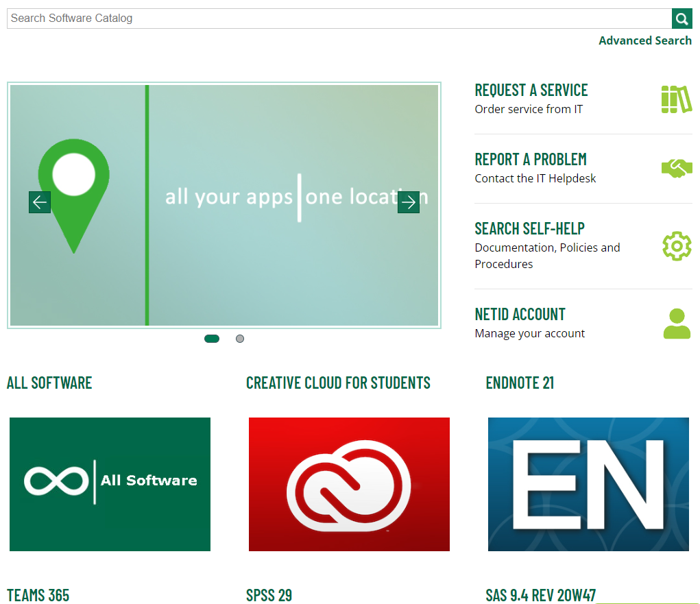700x604 pixels.
Task: Click the books icon beside Request a Service
Action: coord(676,99)
